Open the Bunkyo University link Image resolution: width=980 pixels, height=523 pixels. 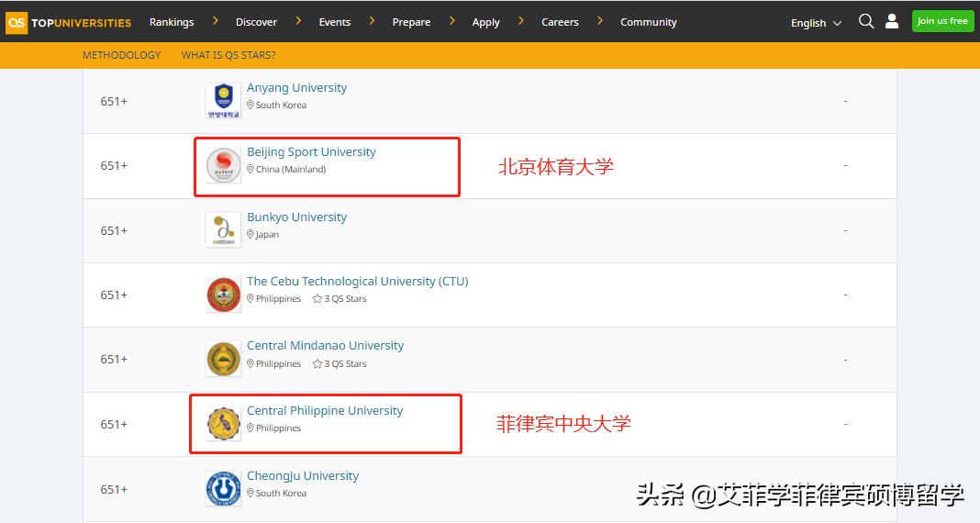point(297,217)
